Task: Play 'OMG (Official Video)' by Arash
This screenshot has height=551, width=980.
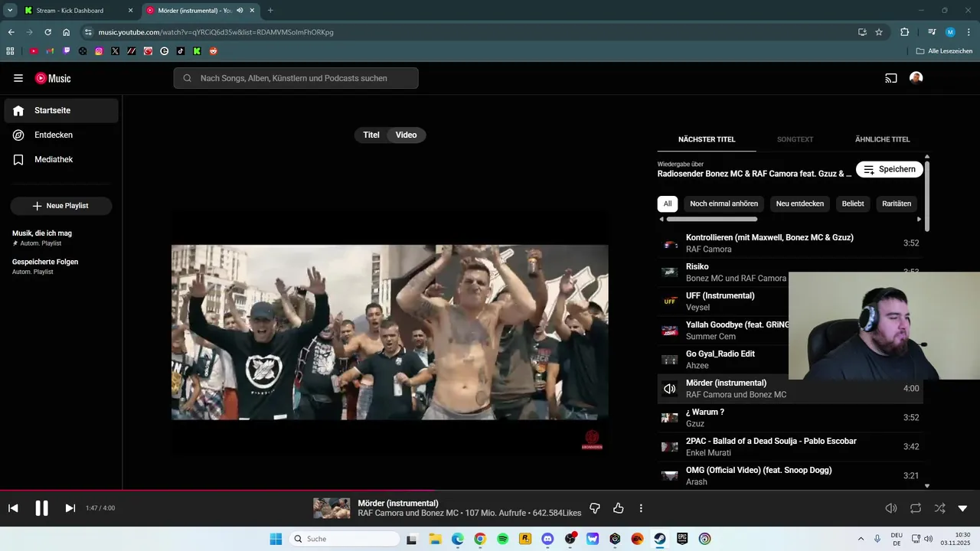Action: click(x=790, y=476)
